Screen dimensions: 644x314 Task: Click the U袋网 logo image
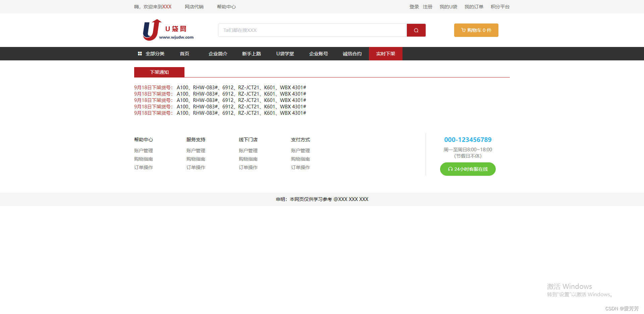point(168,30)
